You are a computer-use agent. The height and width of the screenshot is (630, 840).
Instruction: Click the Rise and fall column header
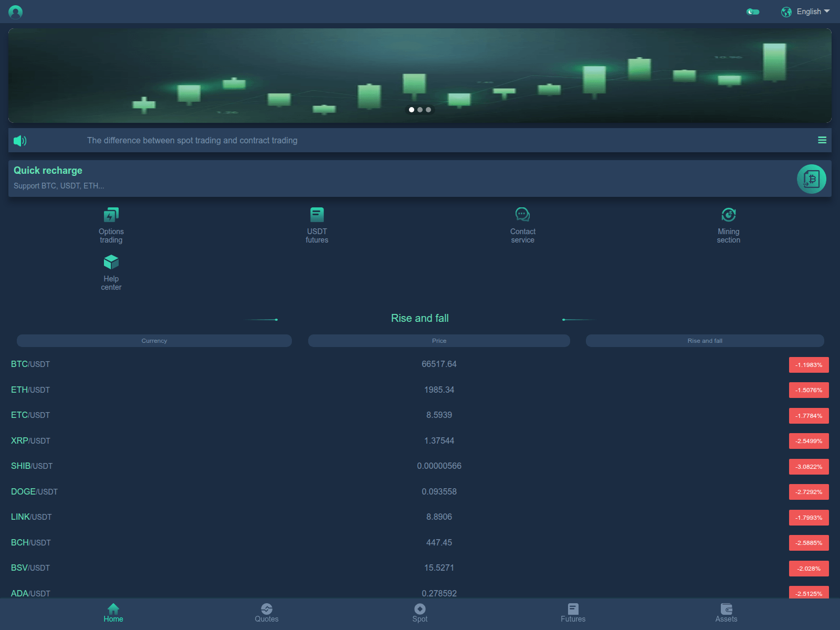704,340
